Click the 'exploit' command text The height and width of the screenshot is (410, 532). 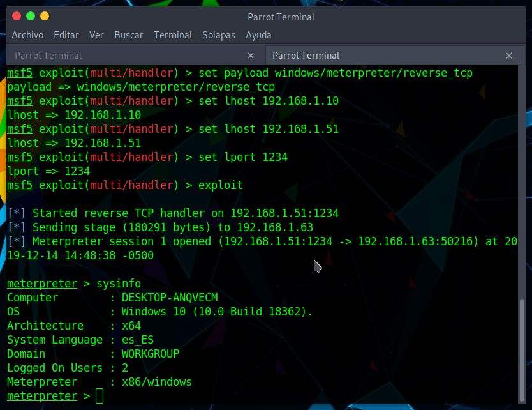221,185
